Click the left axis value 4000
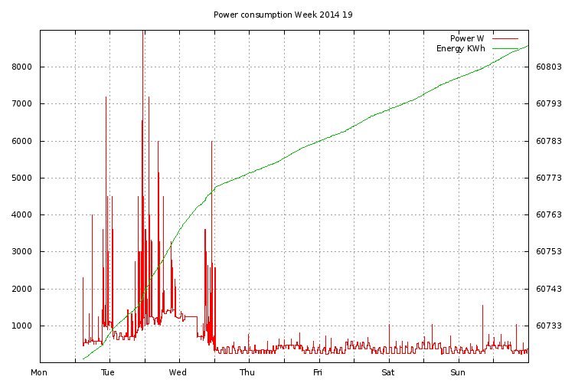Image resolution: width=588 pixels, height=383 pixels. (22, 214)
